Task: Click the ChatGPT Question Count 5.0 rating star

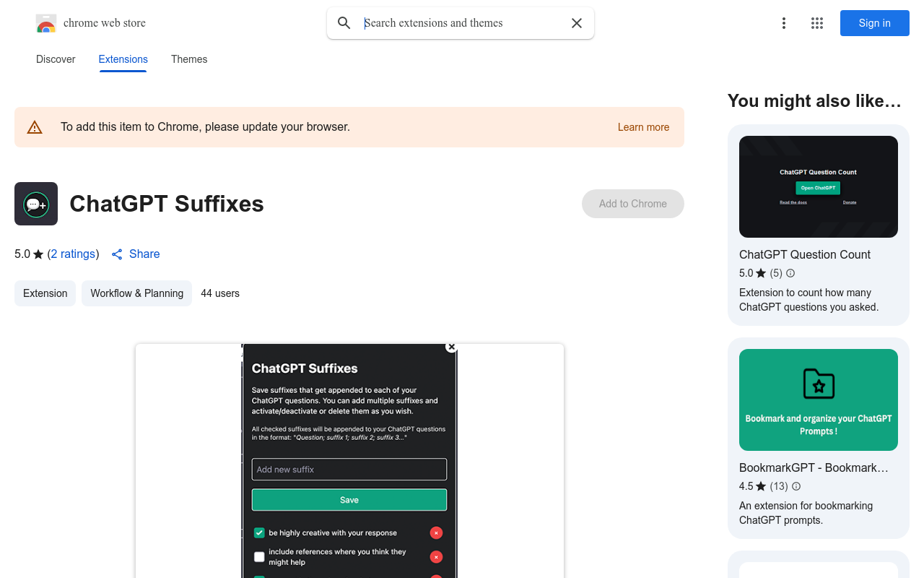Action: (761, 273)
